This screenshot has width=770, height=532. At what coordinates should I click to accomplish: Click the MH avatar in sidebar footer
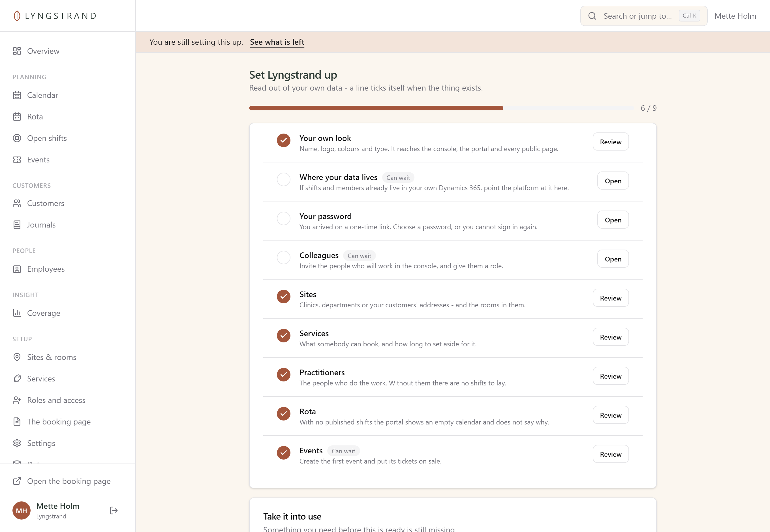21,511
